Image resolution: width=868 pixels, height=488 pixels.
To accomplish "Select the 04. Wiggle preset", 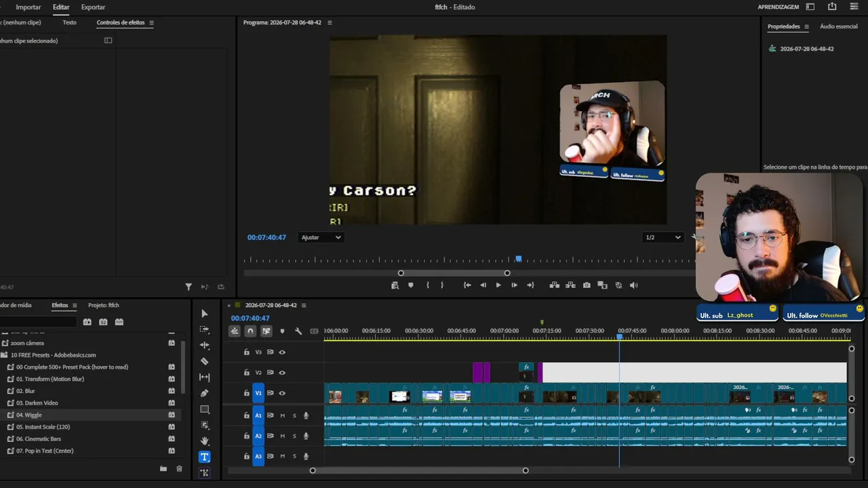I will 29,415.
